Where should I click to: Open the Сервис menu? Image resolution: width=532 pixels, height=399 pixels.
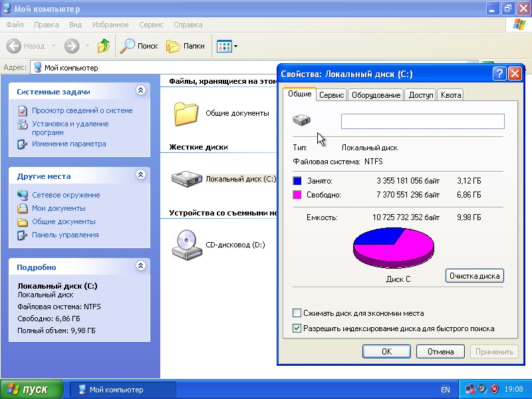pyautogui.click(x=151, y=25)
